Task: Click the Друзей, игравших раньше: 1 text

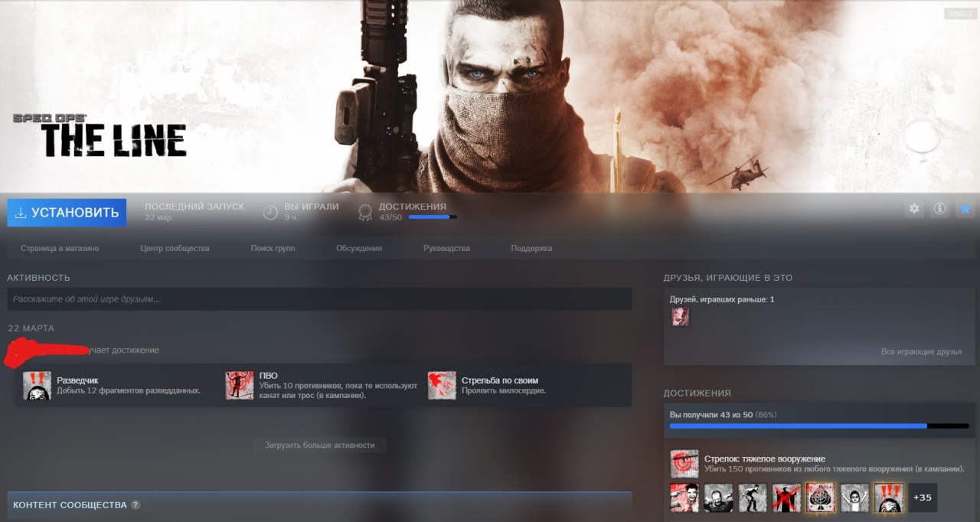Action: (x=722, y=299)
